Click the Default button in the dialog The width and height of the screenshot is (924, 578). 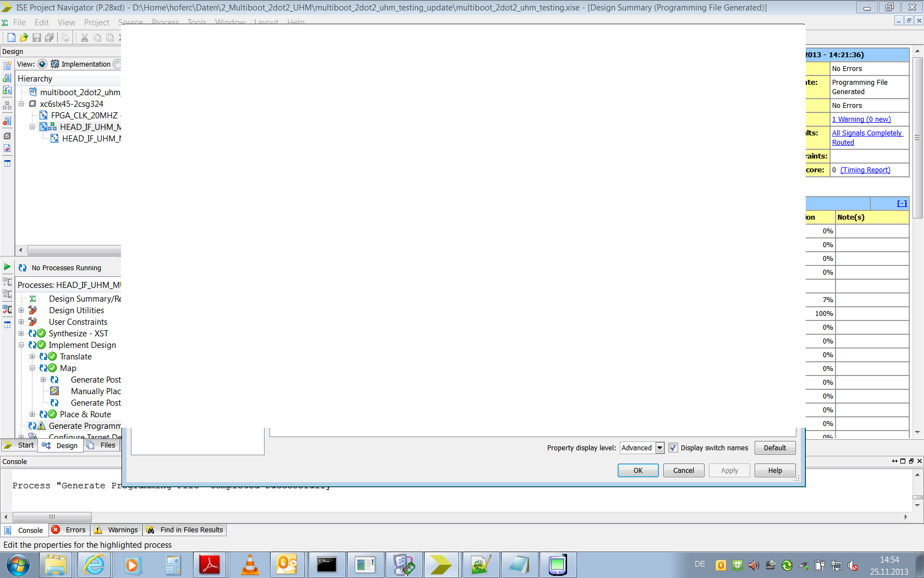[x=775, y=448]
